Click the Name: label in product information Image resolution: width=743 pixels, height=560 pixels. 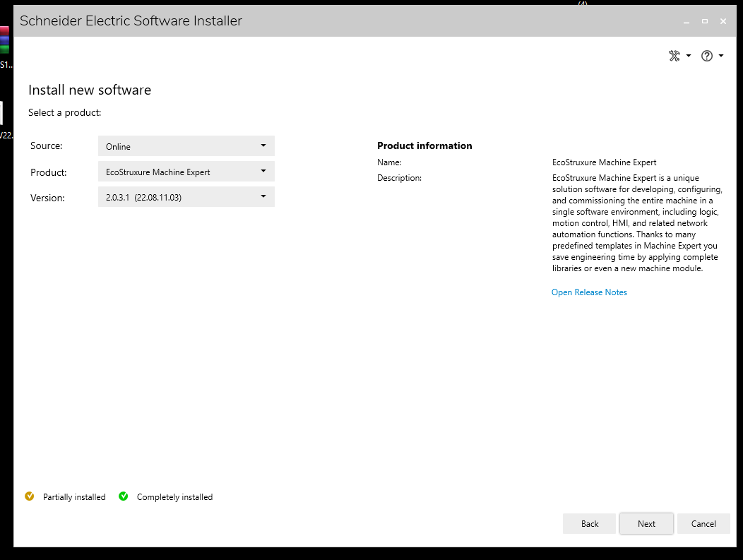pyautogui.click(x=389, y=162)
